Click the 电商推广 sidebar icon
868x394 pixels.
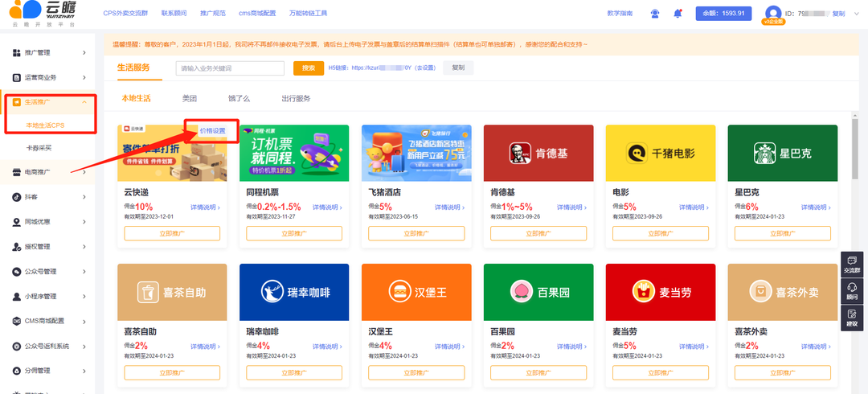(x=16, y=172)
